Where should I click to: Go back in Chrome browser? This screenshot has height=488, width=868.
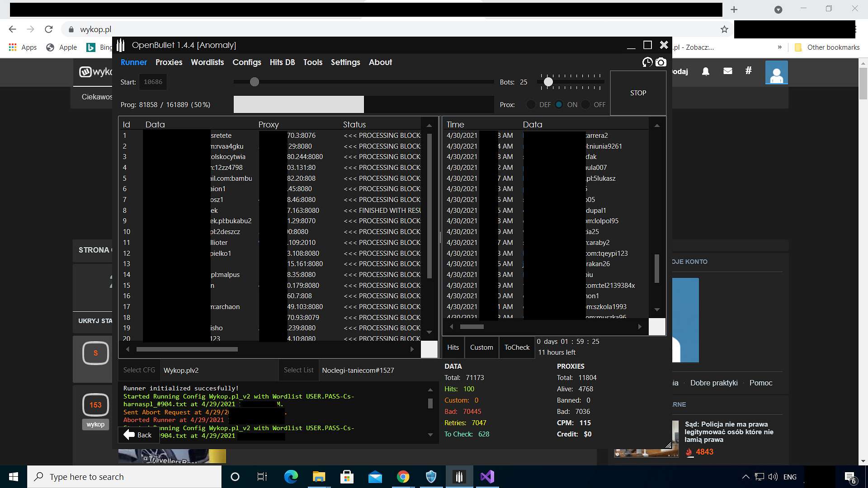point(12,29)
